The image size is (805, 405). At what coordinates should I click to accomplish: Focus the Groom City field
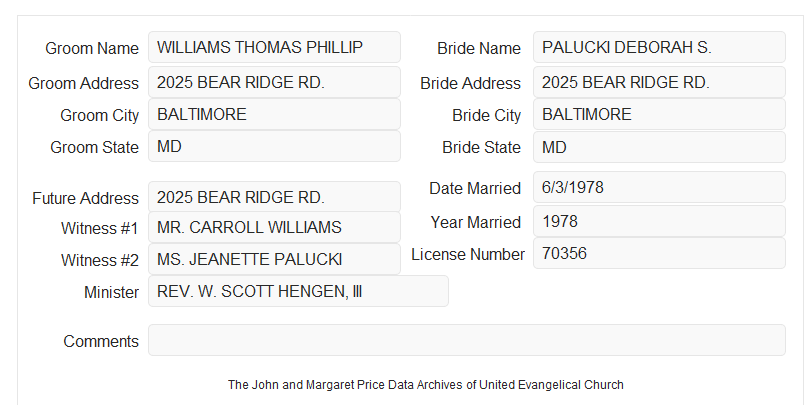click(x=274, y=114)
